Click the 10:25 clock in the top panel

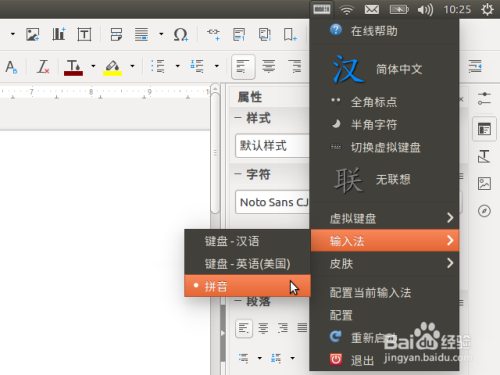pos(457,9)
